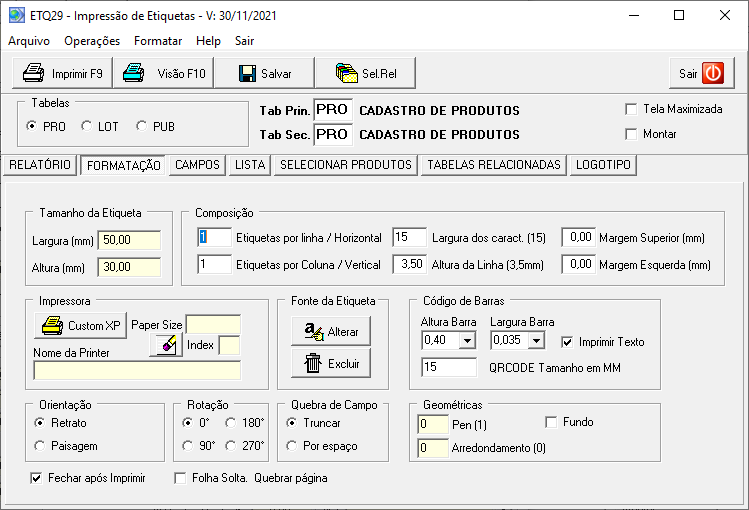Toggle Fechar após Imprimir checkbox

coord(36,478)
